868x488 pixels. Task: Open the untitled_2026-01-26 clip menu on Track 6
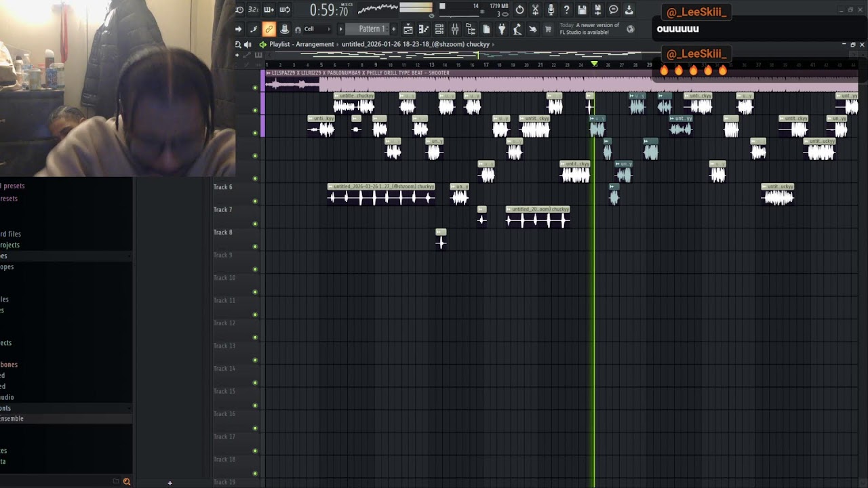tap(330, 186)
